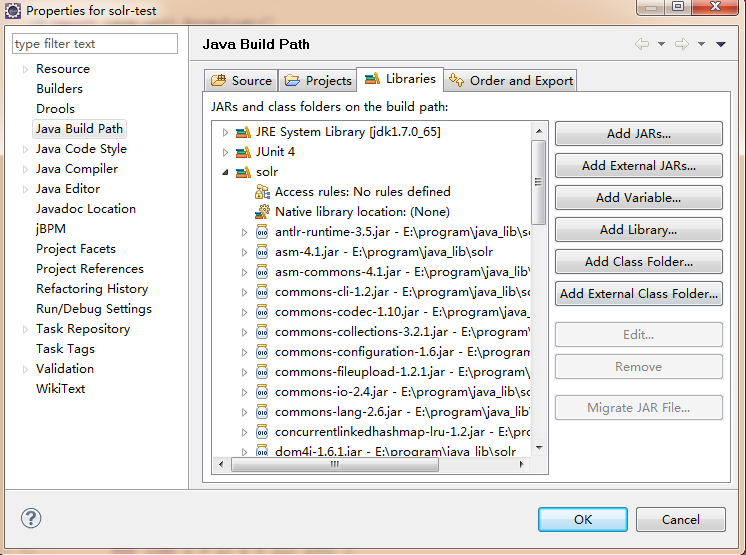Screen dimensions: 746x555
Task: Click the forward navigation arrow icon
Action: (682, 44)
